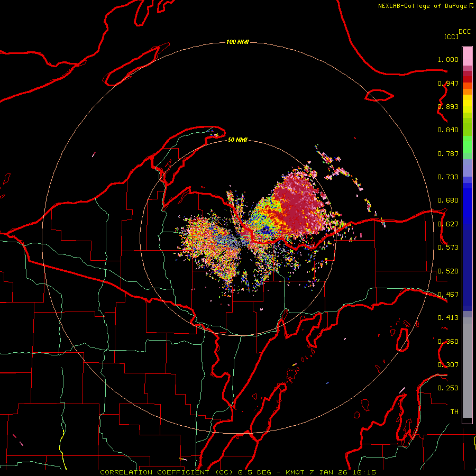Pick the pink segment of the color bar
476x476 pixels.
(467, 56)
